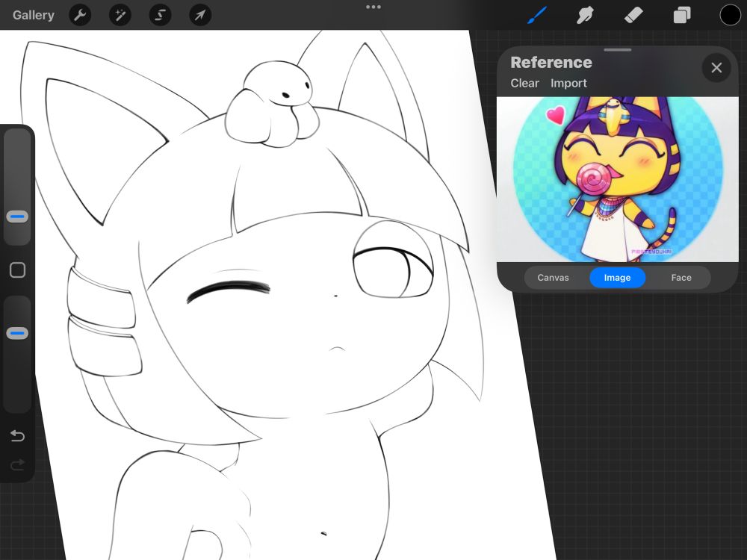Import a new reference image
The image size is (747, 560).
568,84
